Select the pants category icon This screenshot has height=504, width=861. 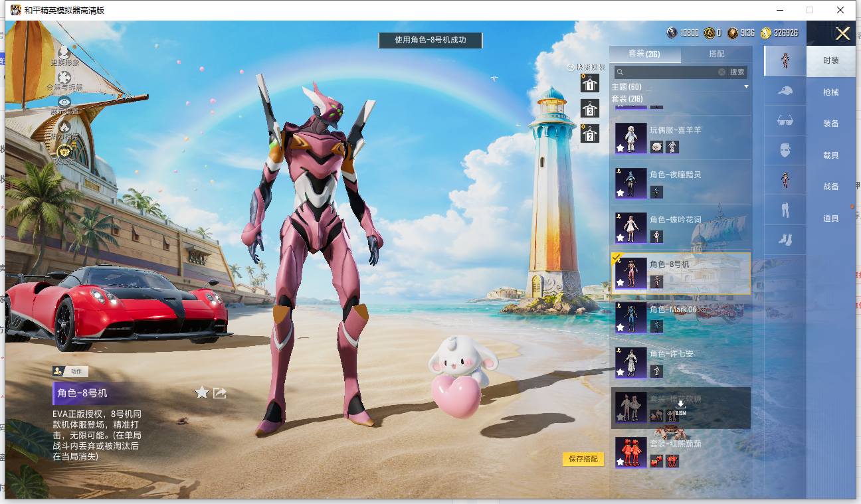click(x=785, y=210)
